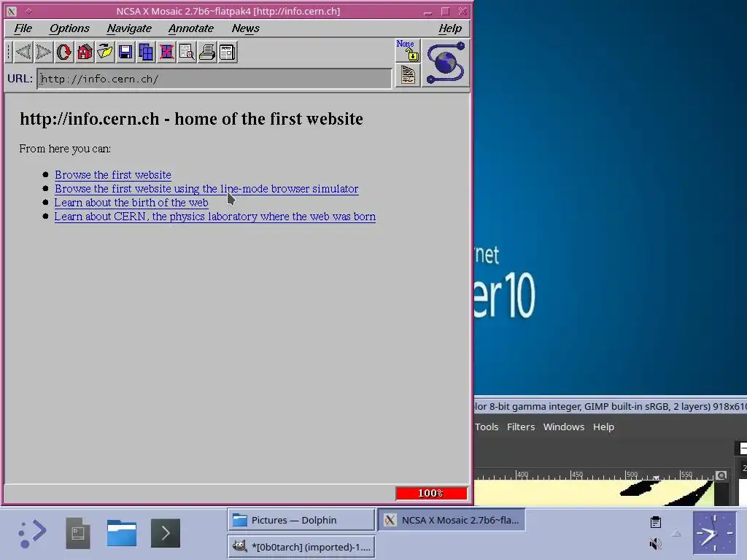Click the GIMP ruler zoom corner icon
The image size is (747, 560).
(721, 475)
